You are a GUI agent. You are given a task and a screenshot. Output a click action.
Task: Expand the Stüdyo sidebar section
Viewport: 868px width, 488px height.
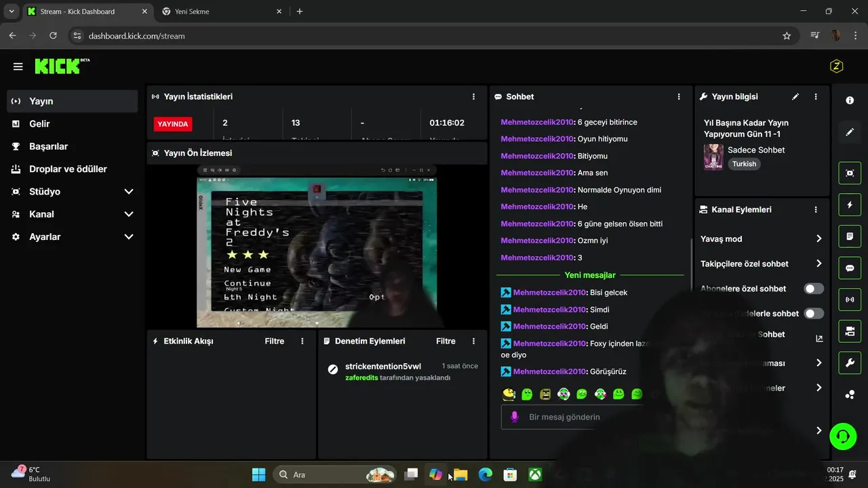click(129, 192)
